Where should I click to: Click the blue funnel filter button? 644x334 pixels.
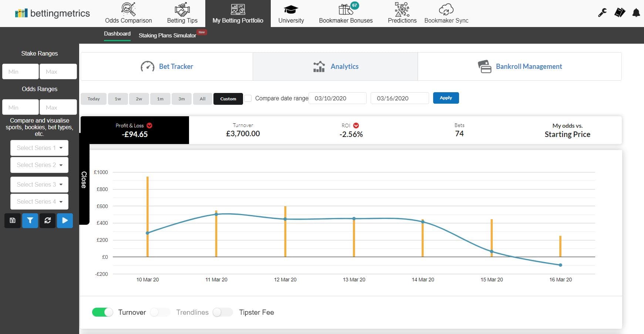pyautogui.click(x=30, y=221)
